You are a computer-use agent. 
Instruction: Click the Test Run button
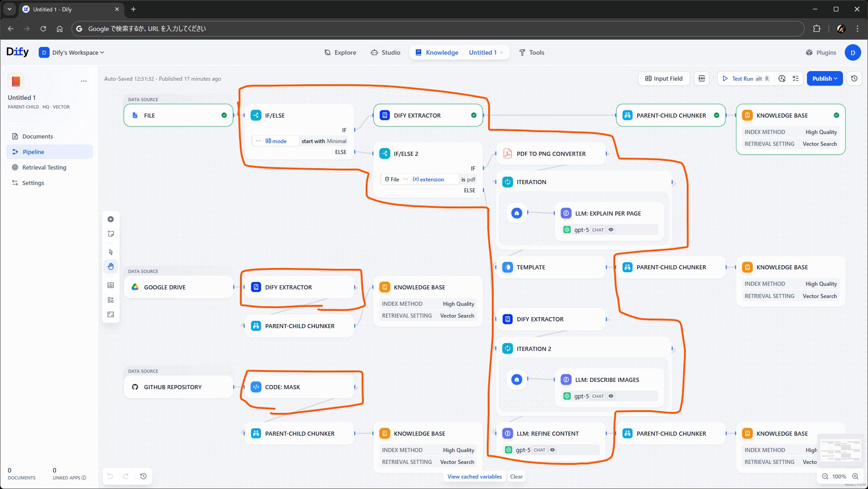click(742, 78)
